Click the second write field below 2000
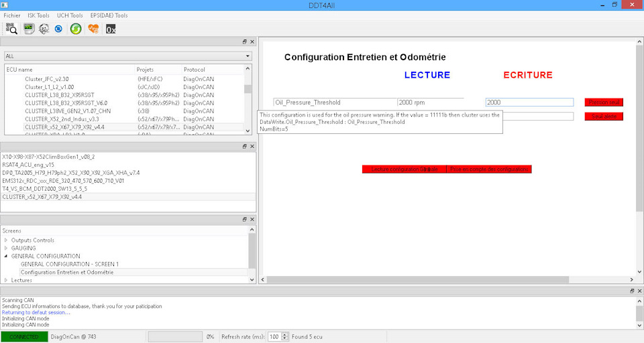Image resolution: width=644 pixels, height=343 pixels. pos(538,117)
